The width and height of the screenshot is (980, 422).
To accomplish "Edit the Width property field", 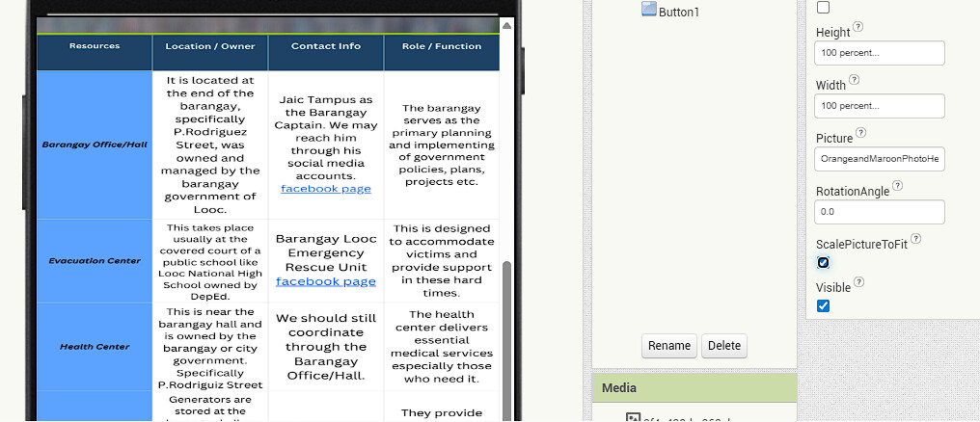I will click(880, 106).
